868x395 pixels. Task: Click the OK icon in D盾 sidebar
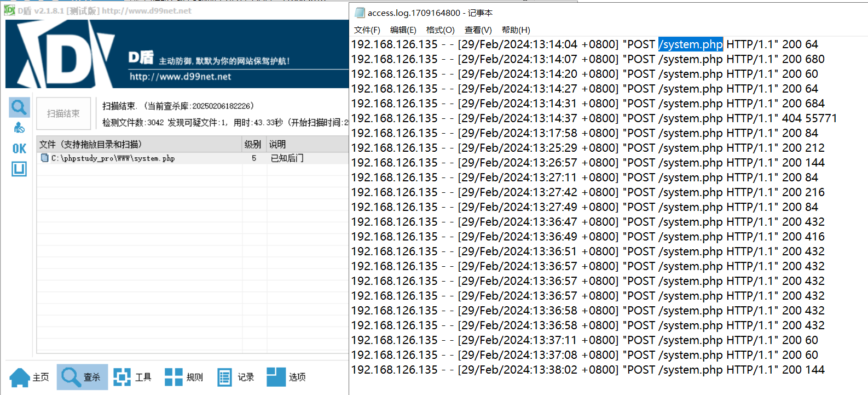point(19,148)
